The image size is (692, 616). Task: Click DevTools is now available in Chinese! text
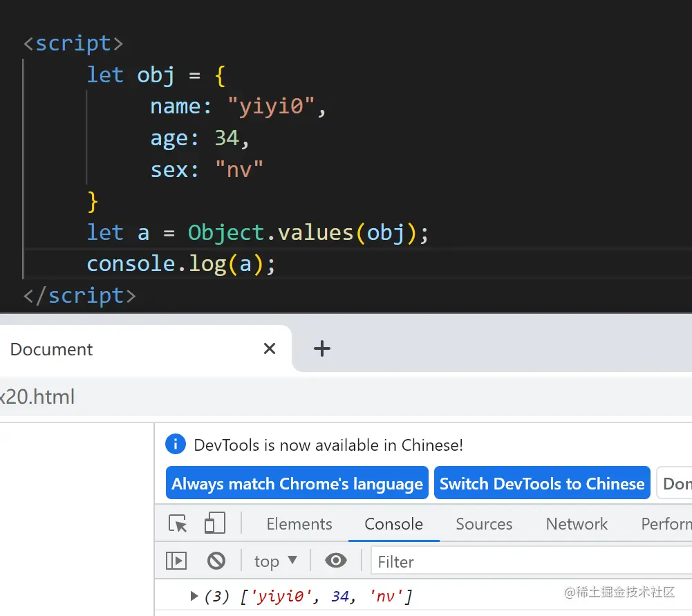point(328,445)
